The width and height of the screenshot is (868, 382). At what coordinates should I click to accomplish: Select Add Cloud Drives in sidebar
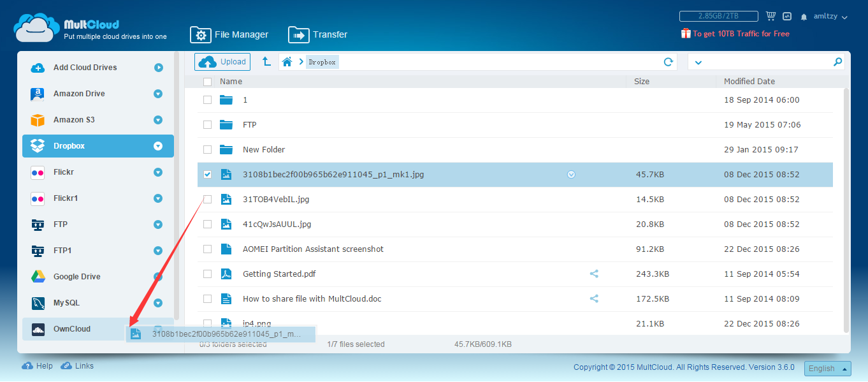click(x=98, y=68)
